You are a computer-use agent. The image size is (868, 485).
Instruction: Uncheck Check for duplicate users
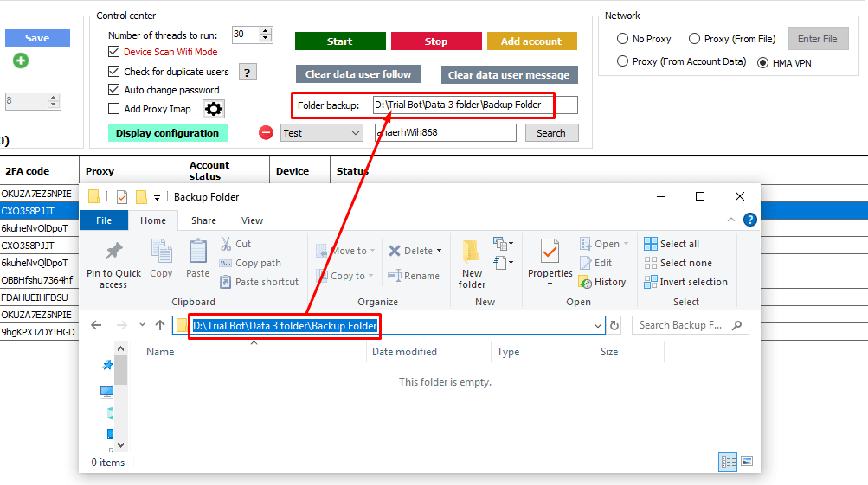coord(114,72)
